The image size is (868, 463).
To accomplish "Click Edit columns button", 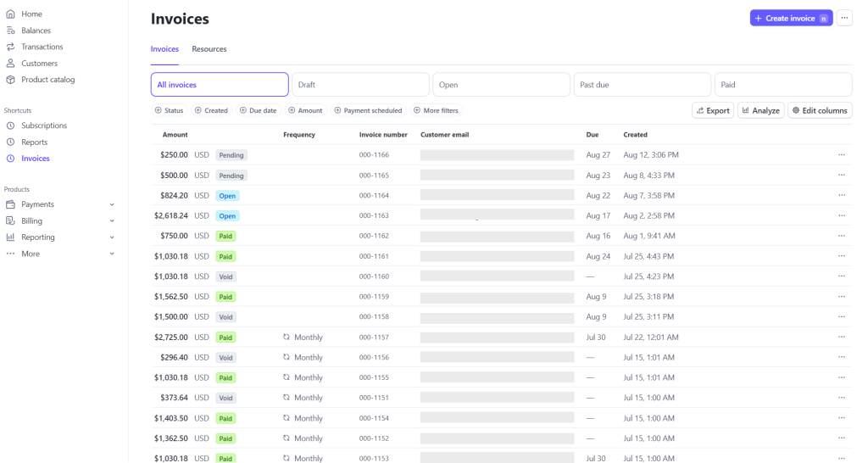I will tap(819, 110).
